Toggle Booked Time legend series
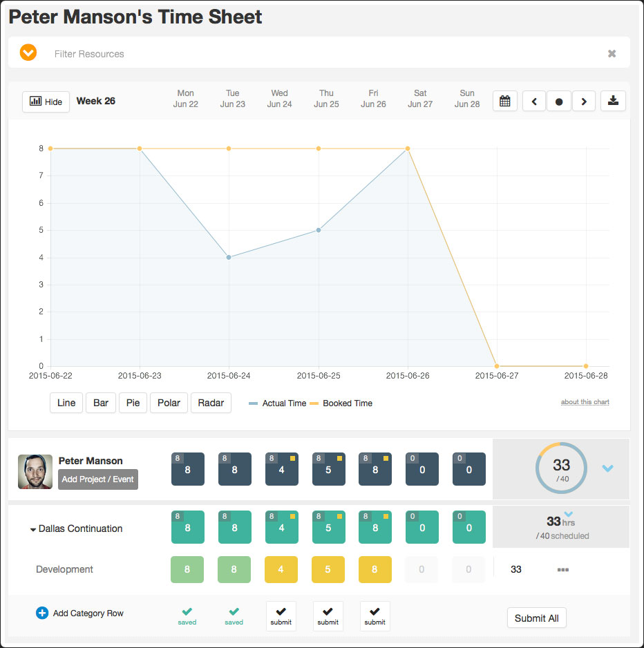 pos(341,403)
